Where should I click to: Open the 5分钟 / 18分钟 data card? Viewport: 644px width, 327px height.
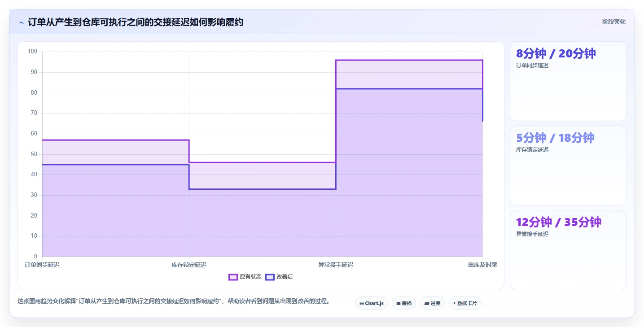tap(568, 166)
